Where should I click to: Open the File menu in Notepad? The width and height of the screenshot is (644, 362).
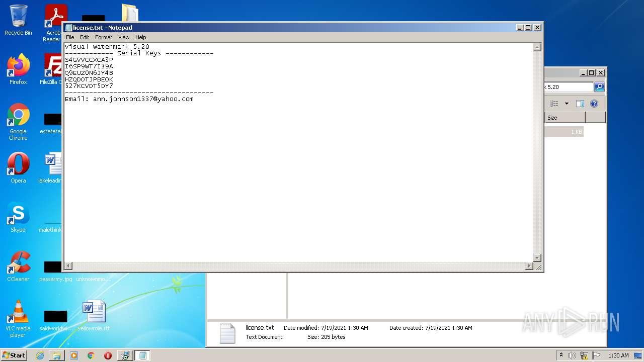click(70, 37)
